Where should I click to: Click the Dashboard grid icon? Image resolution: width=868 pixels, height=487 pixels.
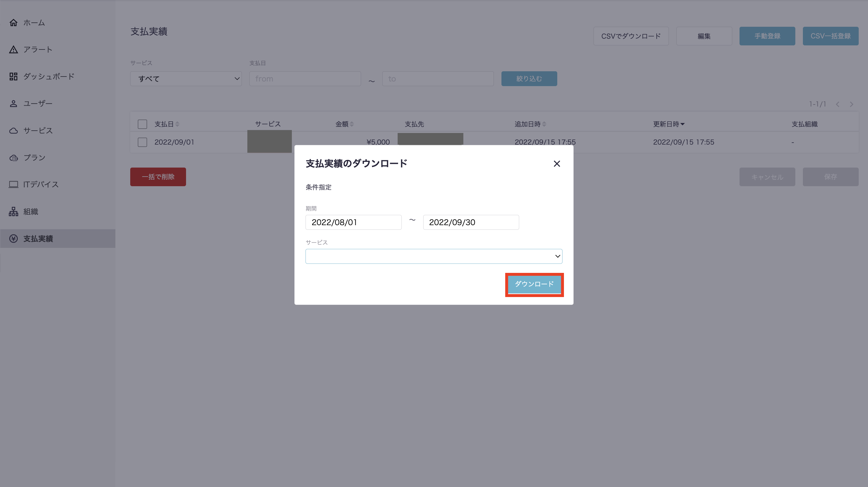[x=13, y=77]
